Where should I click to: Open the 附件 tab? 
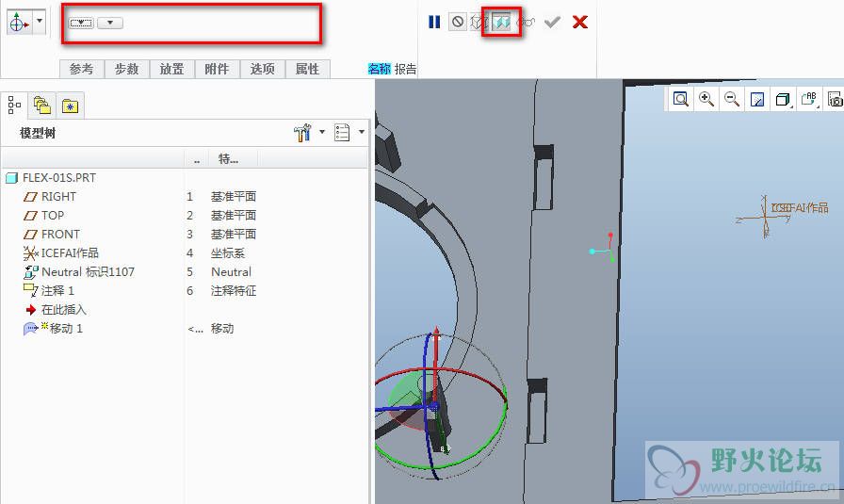click(x=217, y=69)
